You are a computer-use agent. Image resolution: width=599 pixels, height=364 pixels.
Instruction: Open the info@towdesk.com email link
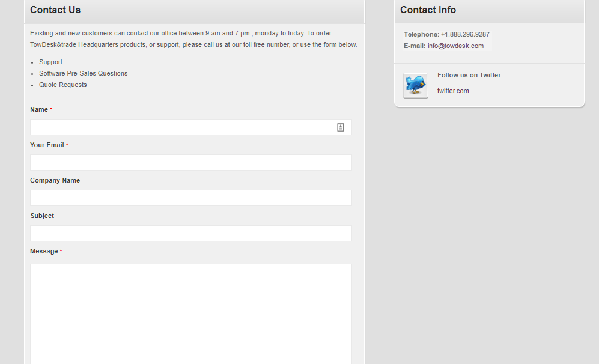coord(455,46)
